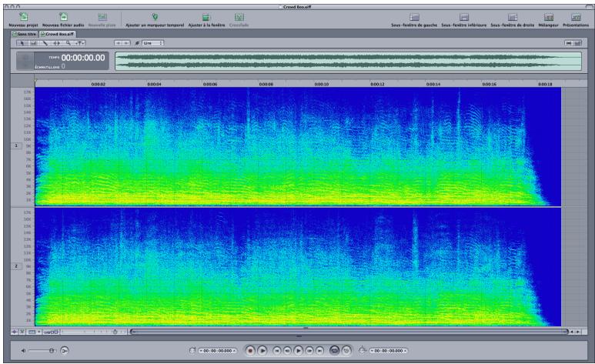Click the time display 00:00:00.00
This screenshot has width=595, height=364.
[83, 58]
